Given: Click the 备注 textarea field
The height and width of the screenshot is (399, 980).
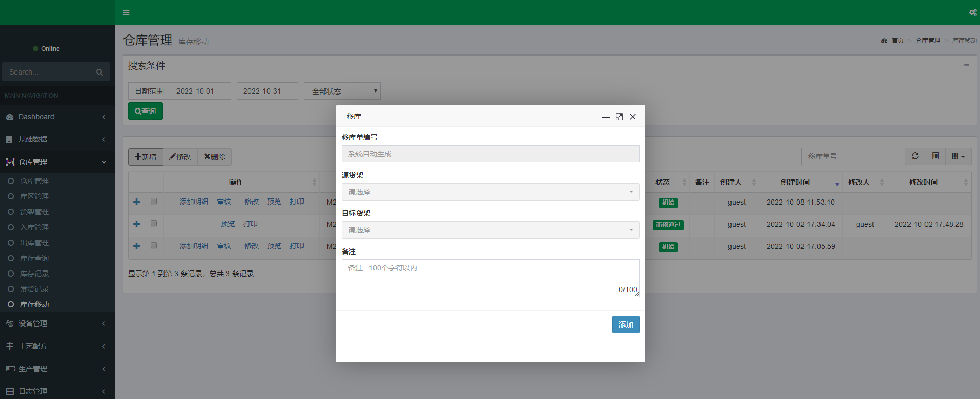Looking at the screenshot, I should (x=490, y=278).
